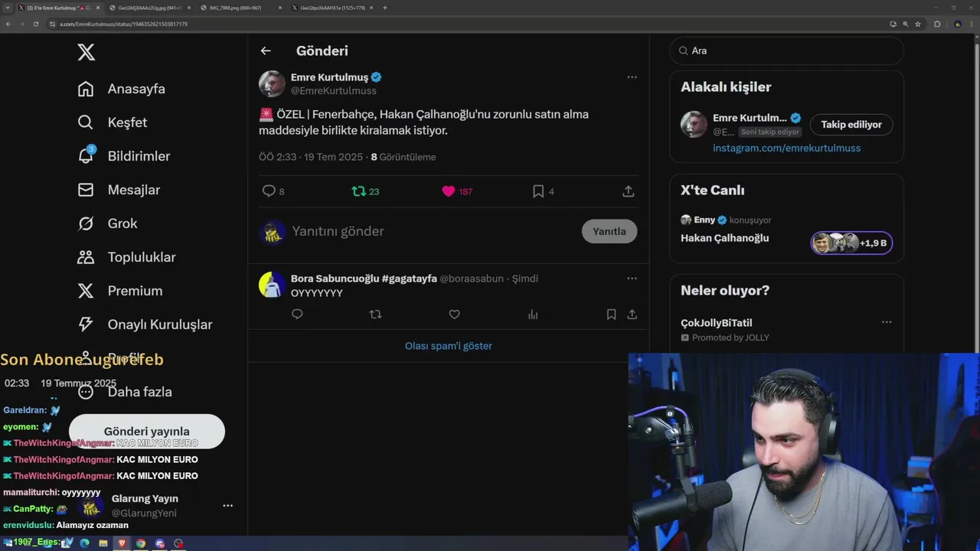The image size is (980, 551).
Task: Open Microsoft Edge from taskbar
Action: point(84,543)
